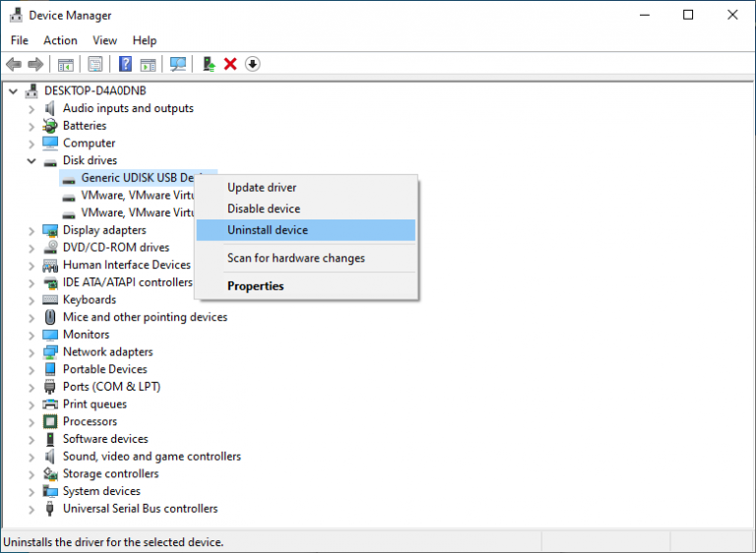Screen dimensions: 756x553
Task: Select the Sound, video and game controllers item
Action: [152, 457]
